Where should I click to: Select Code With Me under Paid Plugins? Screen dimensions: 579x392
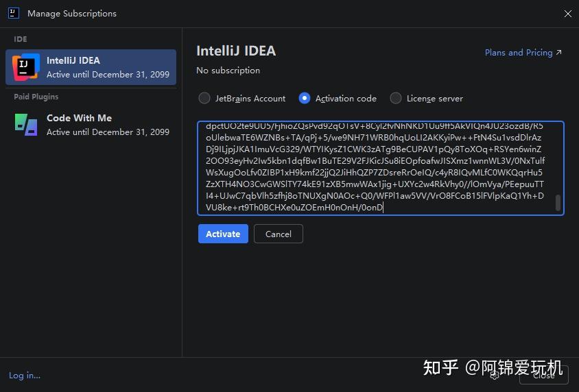point(91,125)
